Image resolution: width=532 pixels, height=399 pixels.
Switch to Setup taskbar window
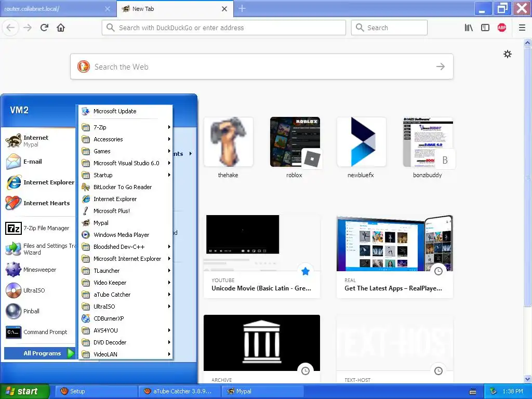[x=96, y=391]
